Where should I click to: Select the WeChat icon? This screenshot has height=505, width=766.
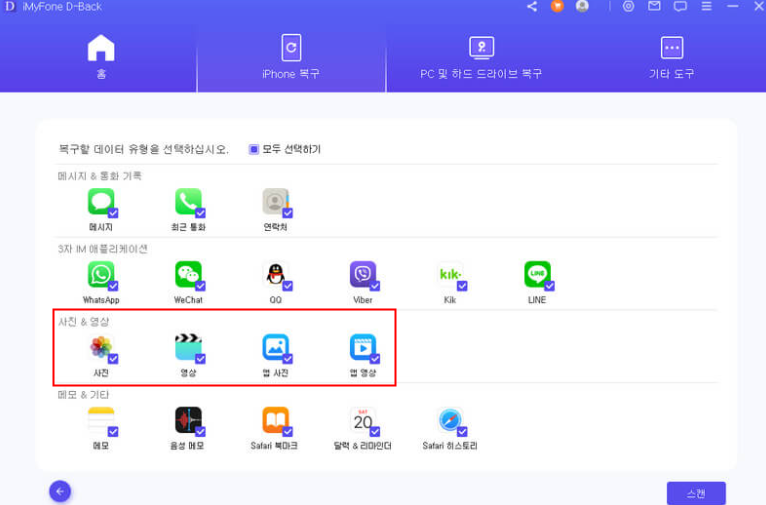[188, 274]
